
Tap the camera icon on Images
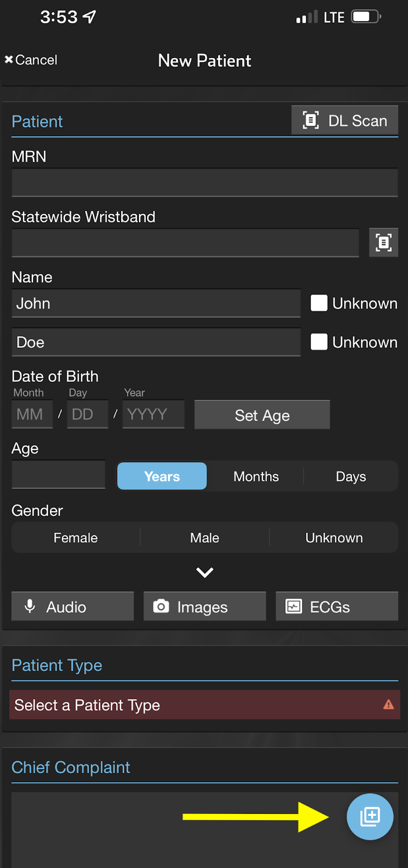(x=161, y=606)
